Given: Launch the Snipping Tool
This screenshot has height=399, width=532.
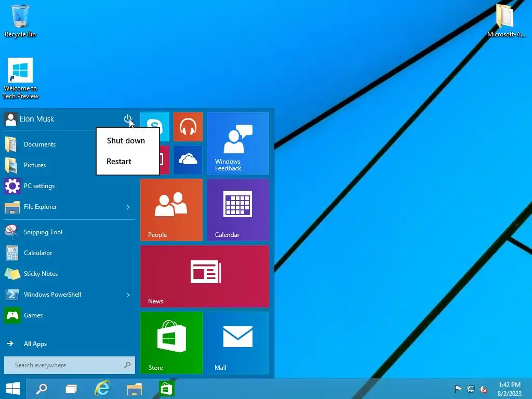Looking at the screenshot, I should click(69, 232).
